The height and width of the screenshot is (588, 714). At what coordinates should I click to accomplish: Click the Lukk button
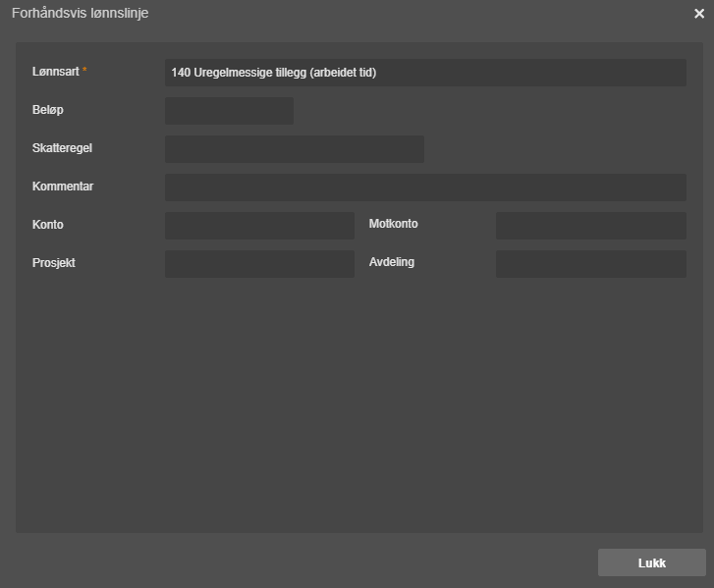pos(651,562)
